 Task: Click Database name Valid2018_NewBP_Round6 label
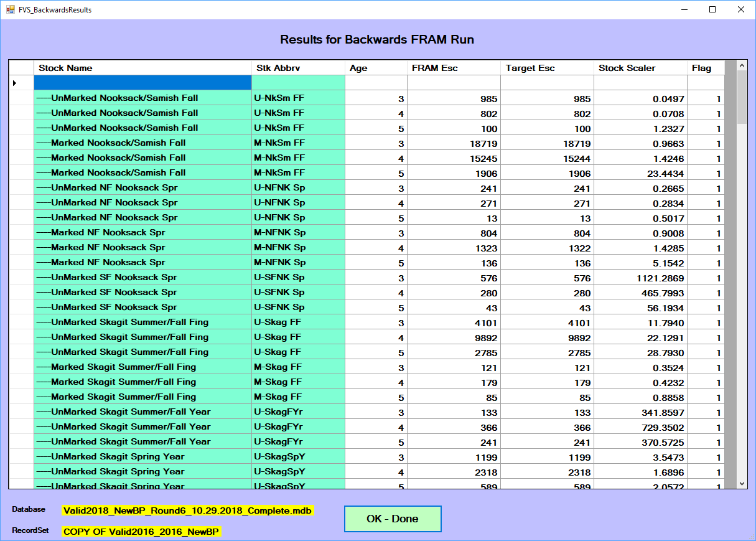point(188,510)
